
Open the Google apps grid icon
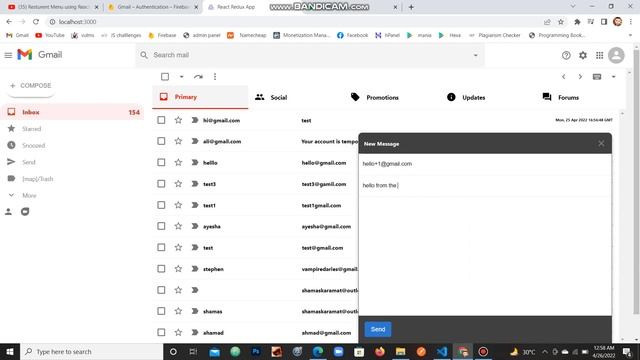pyautogui.click(x=599, y=56)
